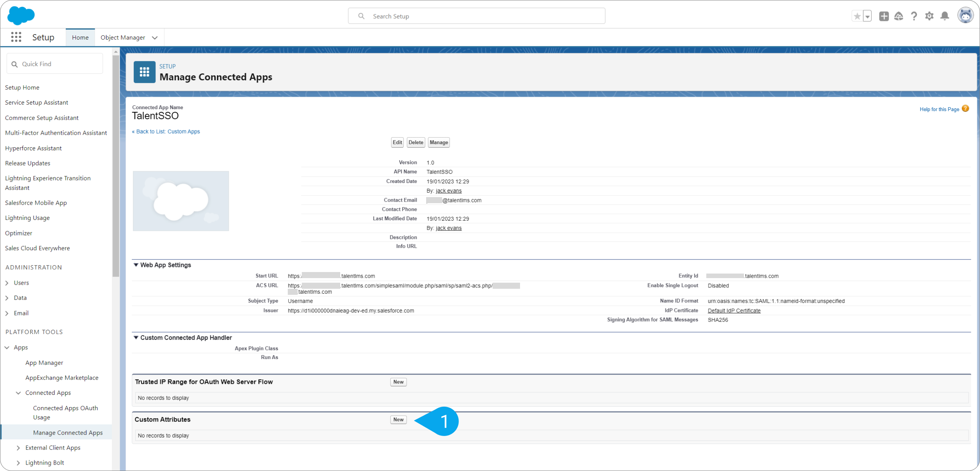
Task: Open Default IdP Certificate link
Action: pyautogui.click(x=734, y=311)
